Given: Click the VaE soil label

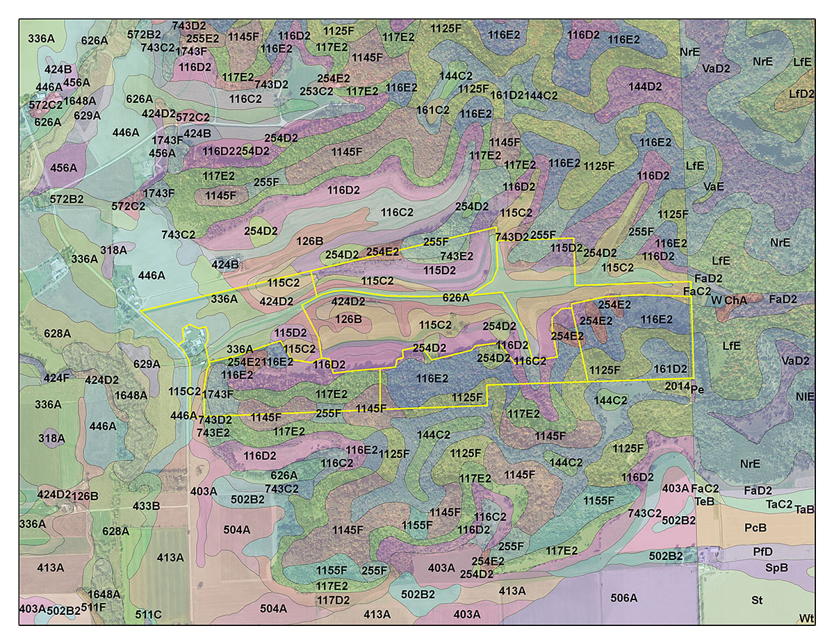Looking at the screenshot, I should (714, 187).
